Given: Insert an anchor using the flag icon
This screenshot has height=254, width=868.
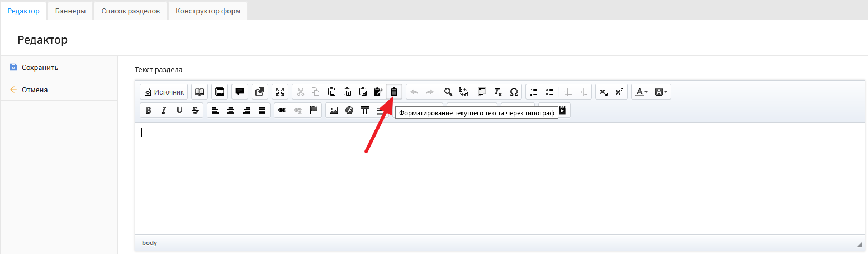Looking at the screenshot, I should click(314, 110).
